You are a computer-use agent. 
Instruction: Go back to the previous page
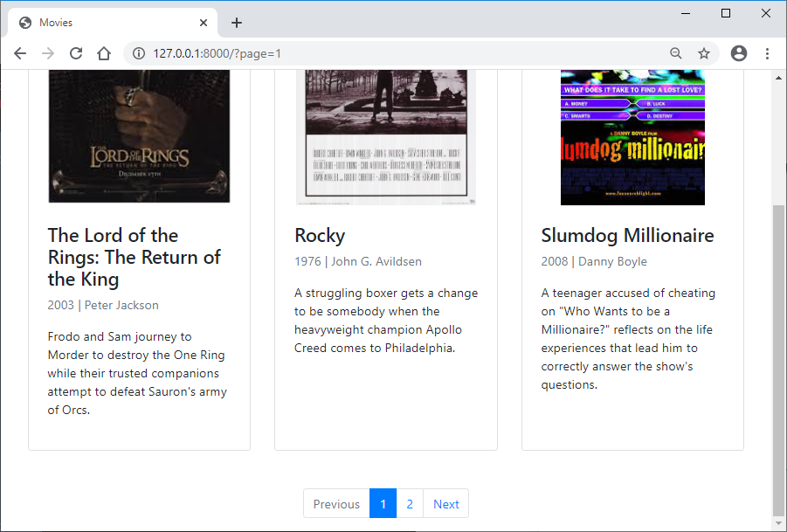[20, 53]
